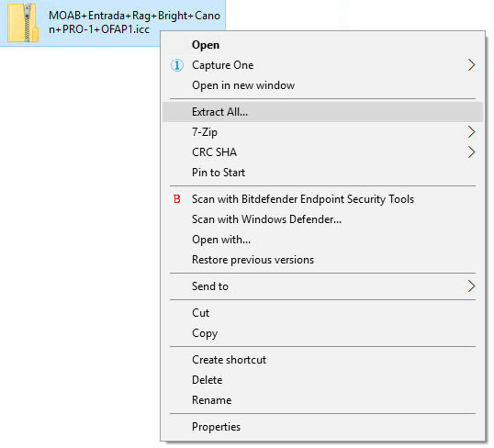Screen dimensions: 494x448
Task: Scan with Bitdefender Endpoint Security Tools
Action: click(322, 199)
